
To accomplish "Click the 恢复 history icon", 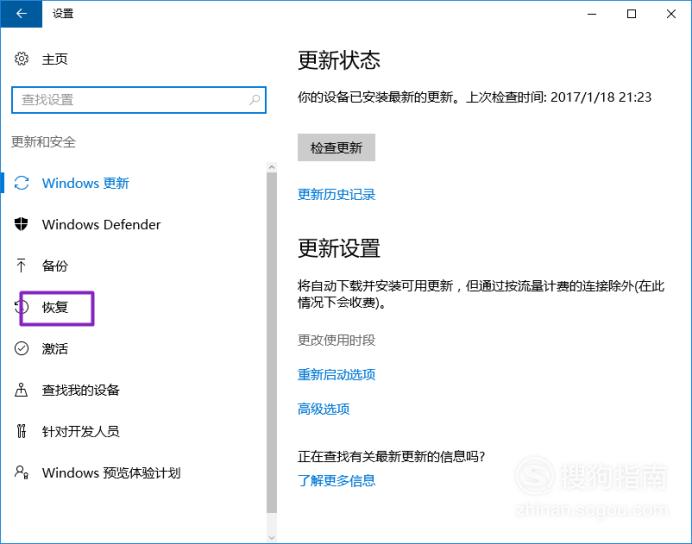I will click(x=22, y=307).
